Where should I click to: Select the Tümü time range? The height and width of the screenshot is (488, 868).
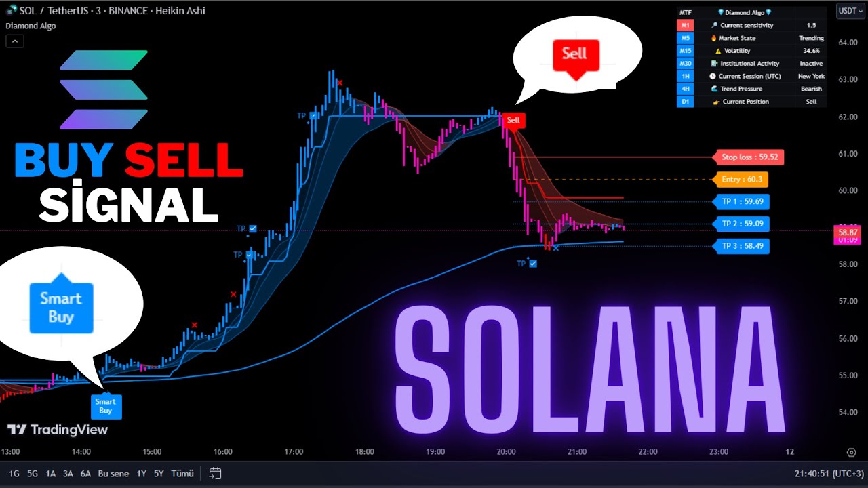coord(182,474)
